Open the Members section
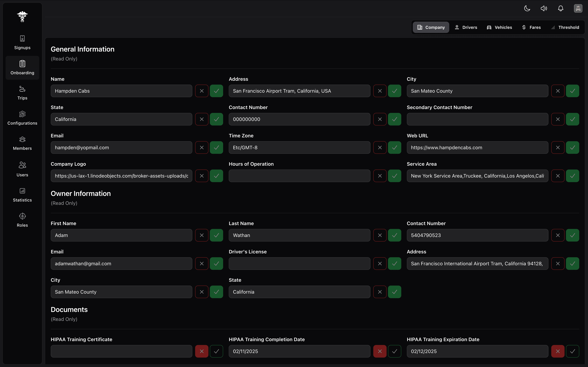This screenshot has height=367, width=588. click(22, 143)
